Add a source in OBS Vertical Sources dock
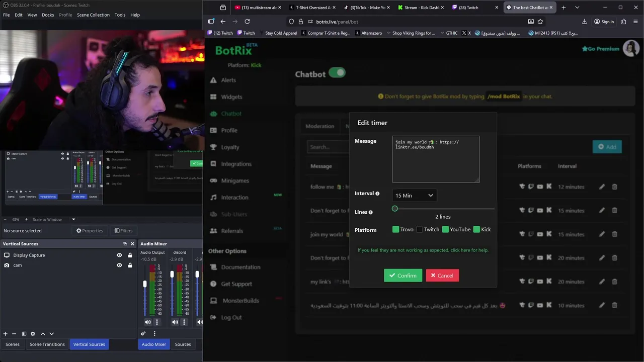This screenshot has height=362, width=644. 6,334
